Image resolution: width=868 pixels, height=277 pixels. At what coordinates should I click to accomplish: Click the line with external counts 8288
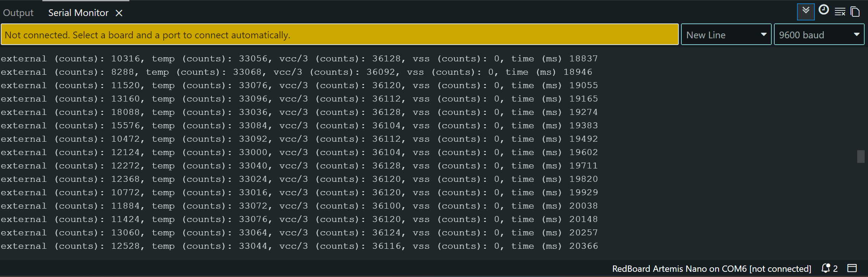coord(296,72)
